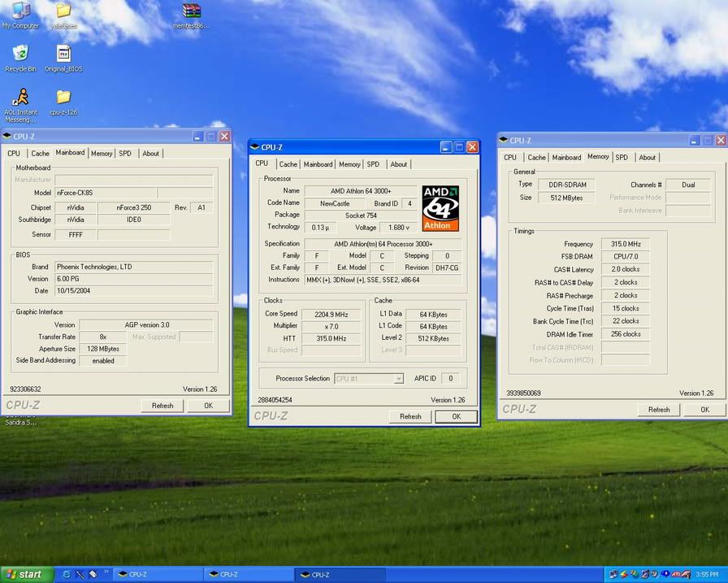Click the BIOS Version value 6.00 PG

click(x=134, y=279)
